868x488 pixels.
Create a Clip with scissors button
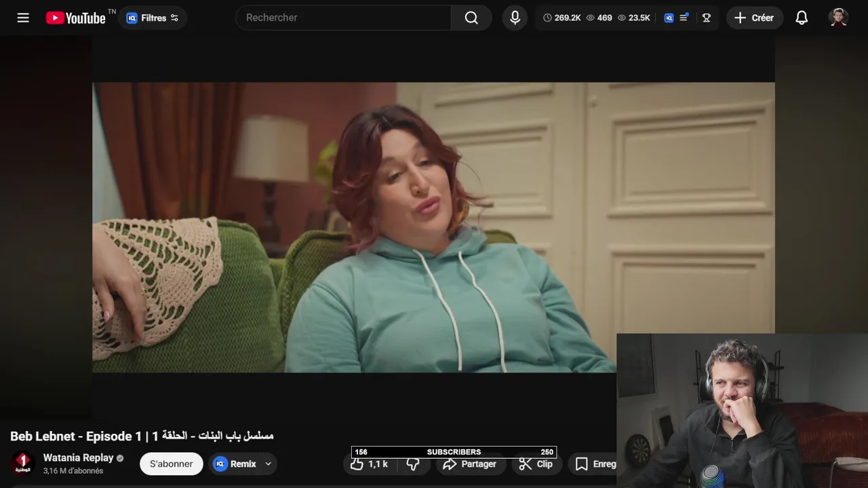pyautogui.click(x=536, y=464)
